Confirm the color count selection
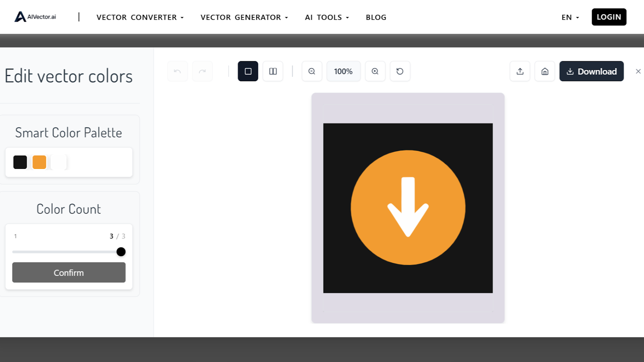This screenshot has width=644, height=362. tap(69, 273)
